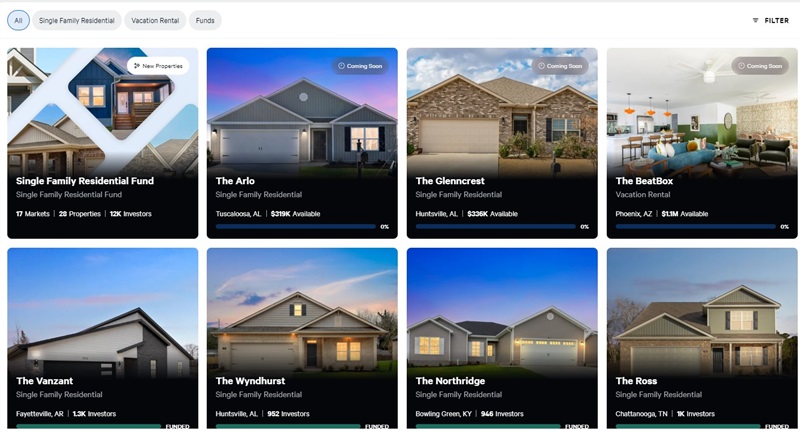Click The BeatBox funding progress bar
800x432 pixels.
695,226
